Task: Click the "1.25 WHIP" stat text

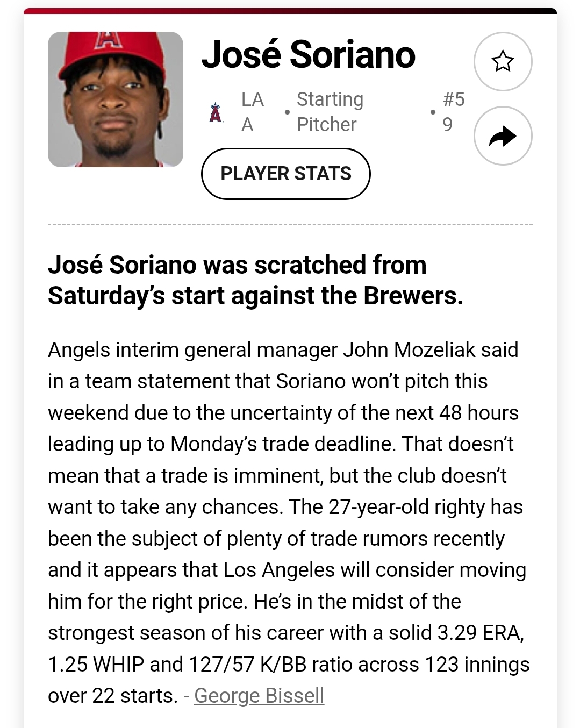Action: point(96,665)
